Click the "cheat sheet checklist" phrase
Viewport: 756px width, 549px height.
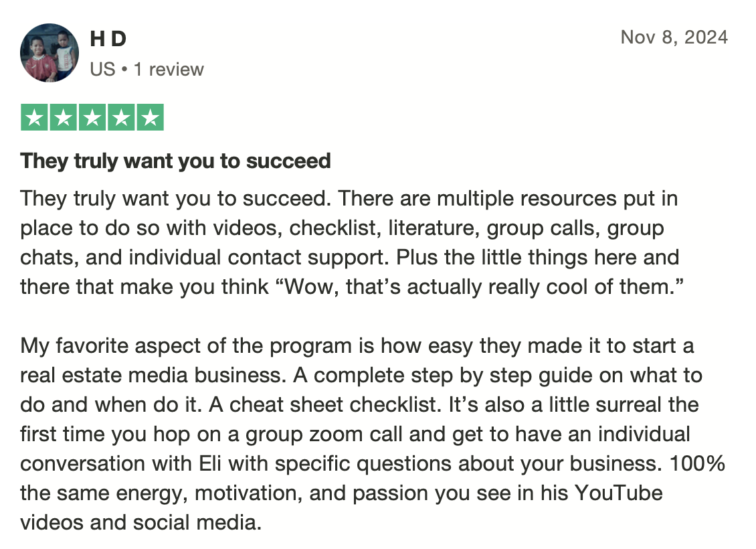coord(333,405)
